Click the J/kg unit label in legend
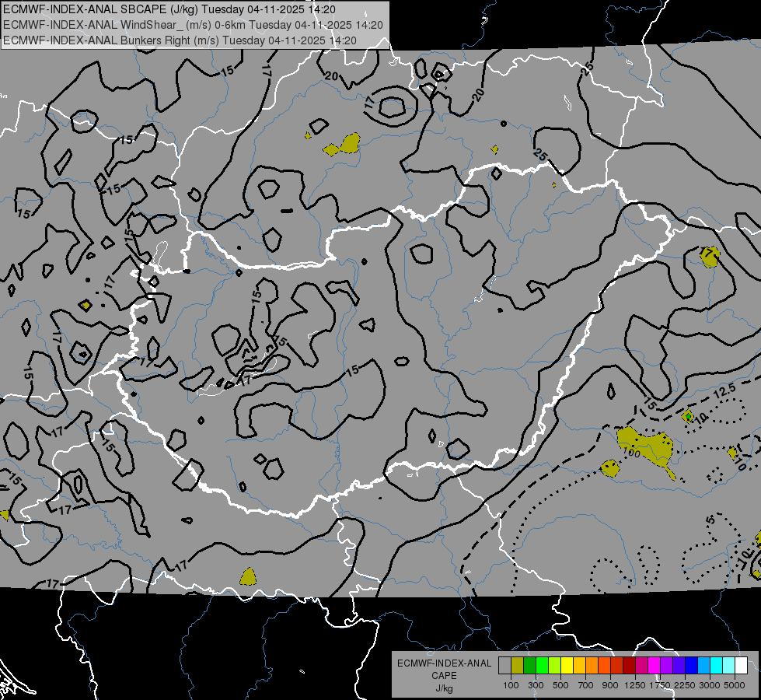 444,688
